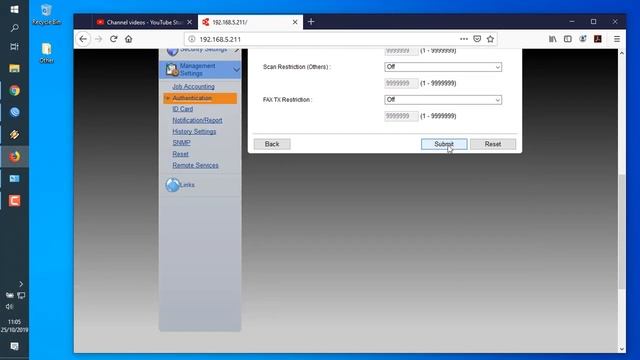The width and height of the screenshot is (640, 360).
Task: Open the Firefox account icon
Action: click(x=583, y=39)
